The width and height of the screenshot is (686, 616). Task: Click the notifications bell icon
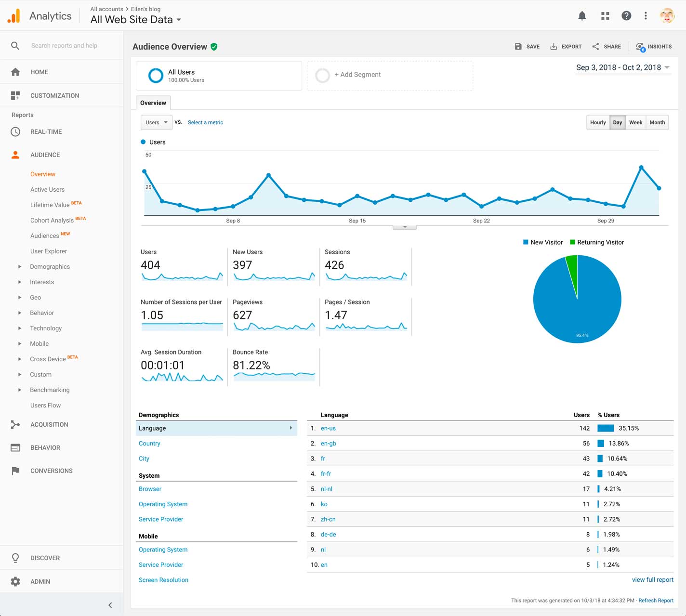tap(582, 16)
